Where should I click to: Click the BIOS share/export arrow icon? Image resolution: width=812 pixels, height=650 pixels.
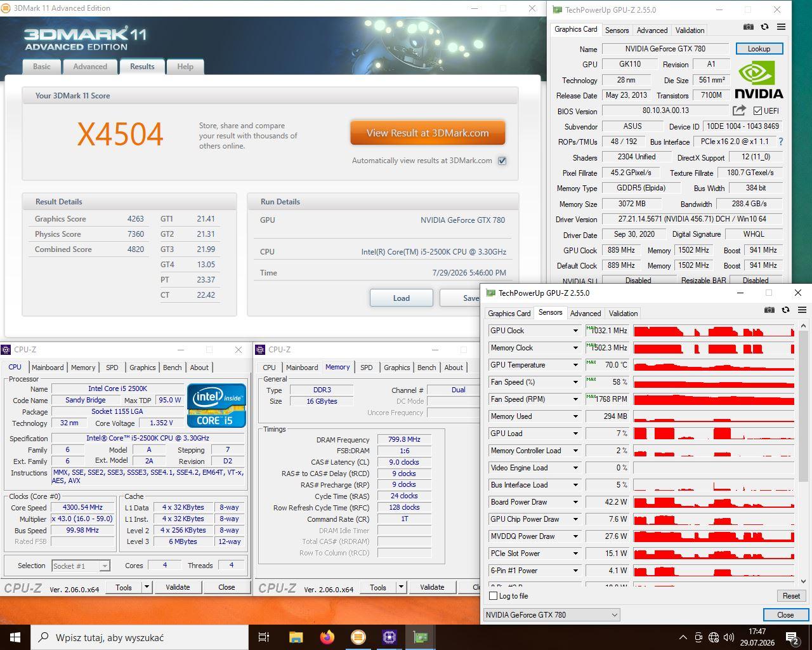(739, 110)
